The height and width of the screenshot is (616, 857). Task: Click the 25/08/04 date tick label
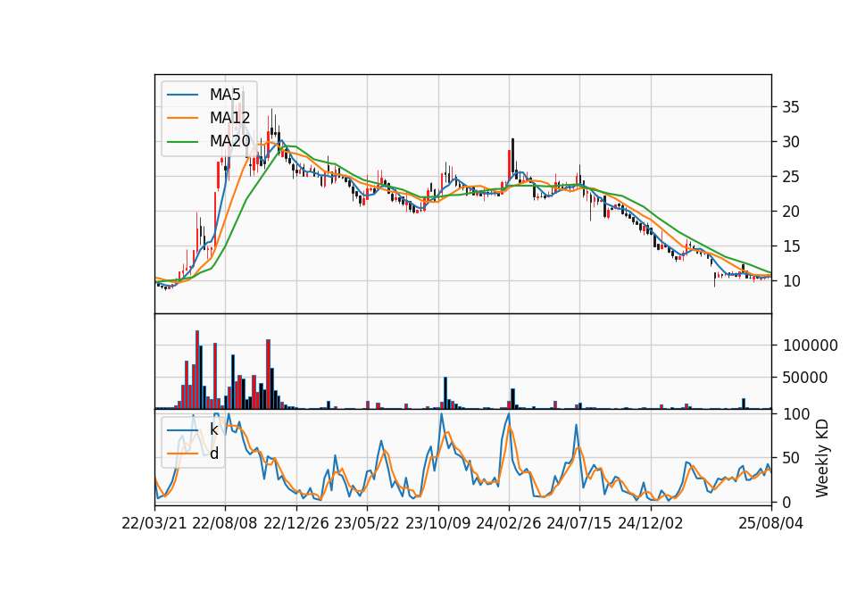point(771,523)
